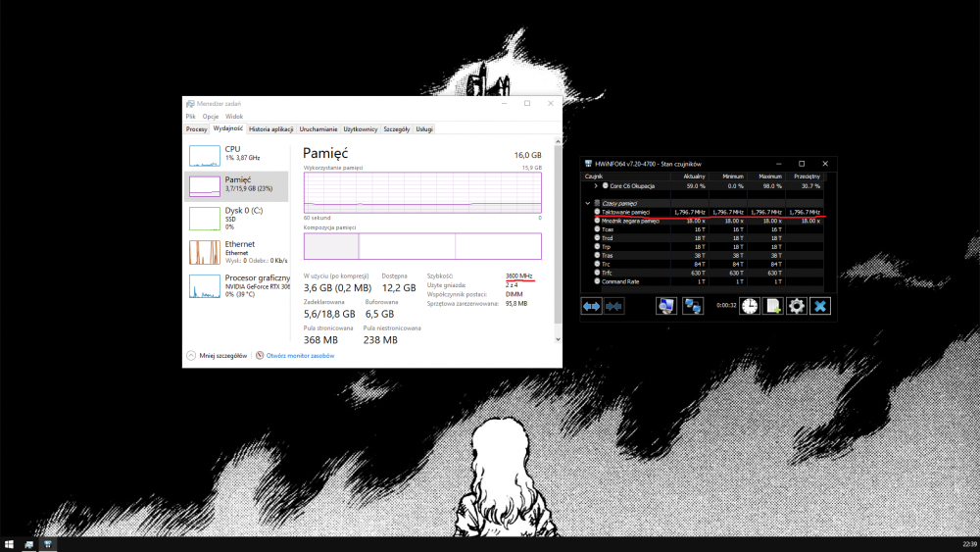Open the Windows Start button
980x552 pixels.
9,544
